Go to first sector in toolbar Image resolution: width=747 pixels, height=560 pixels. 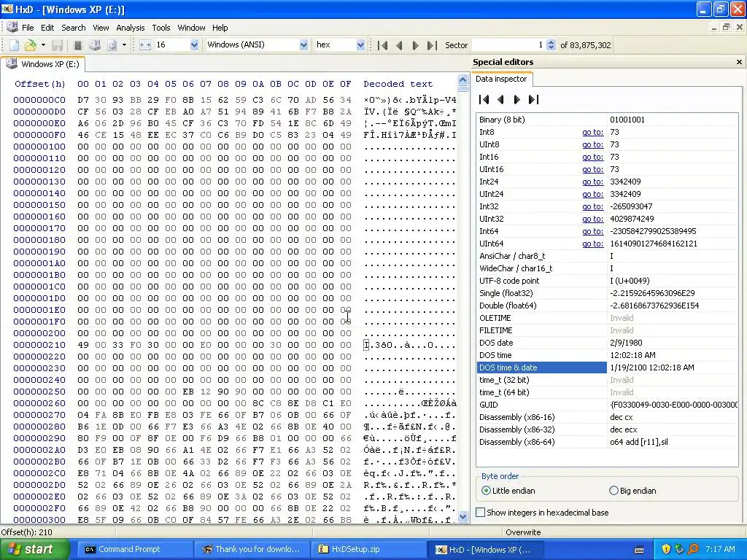coord(382,45)
